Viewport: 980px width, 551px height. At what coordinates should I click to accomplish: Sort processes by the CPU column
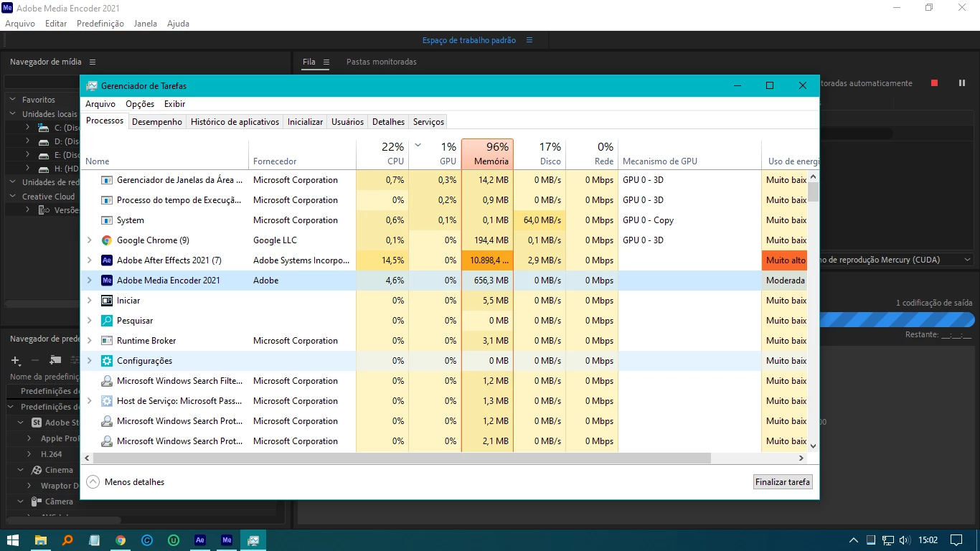[382, 154]
